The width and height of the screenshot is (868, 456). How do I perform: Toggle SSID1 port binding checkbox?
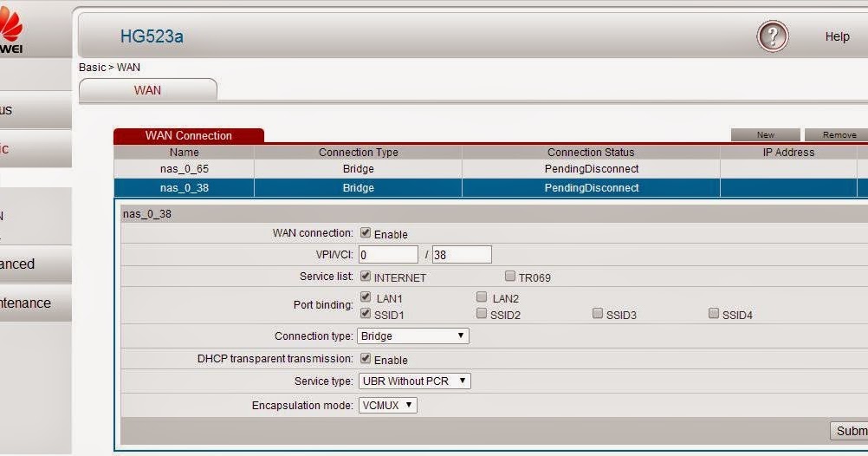[366, 314]
